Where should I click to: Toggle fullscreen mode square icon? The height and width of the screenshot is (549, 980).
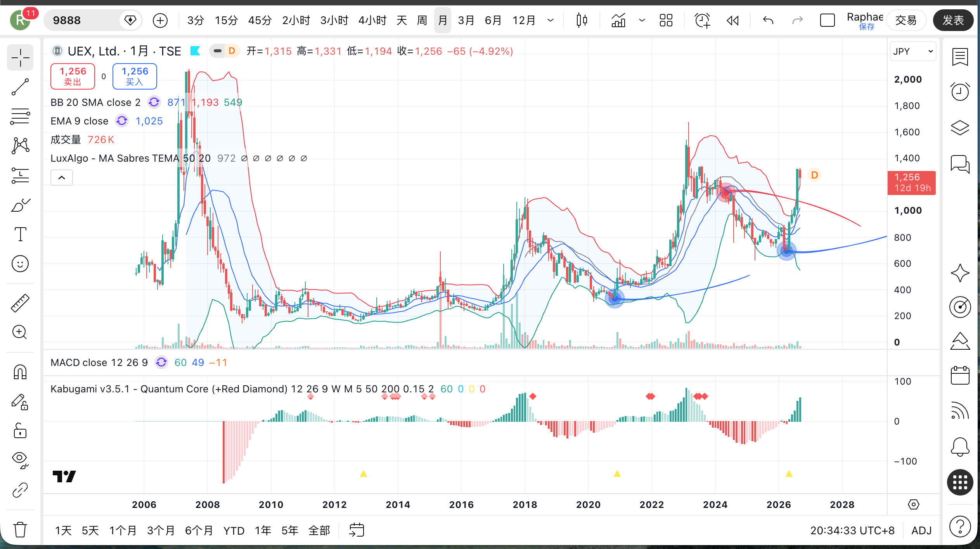(827, 20)
